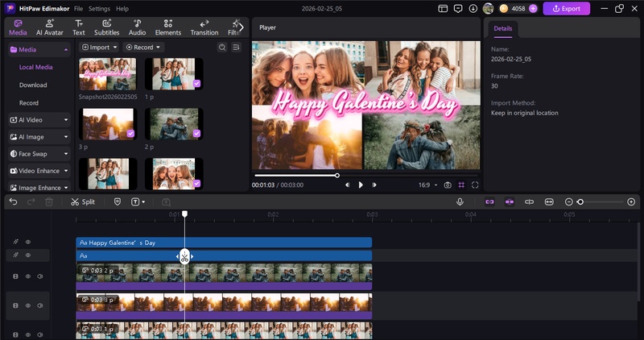Toggle the snapping icon in timeline toolbar
644x340 pixels.
[x=510, y=202]
